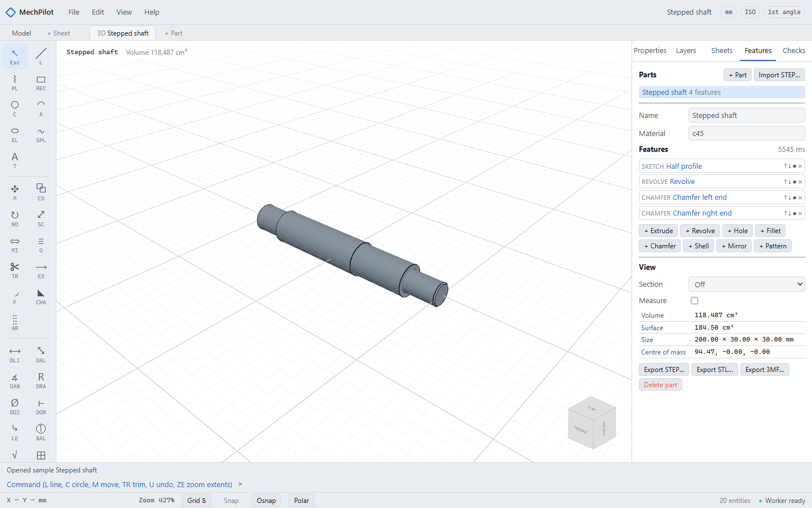Image resolution: width=812 pixels, height=508 pixels.
Task: Activate the Copy tool (CO)
Action: click(41, 192)
